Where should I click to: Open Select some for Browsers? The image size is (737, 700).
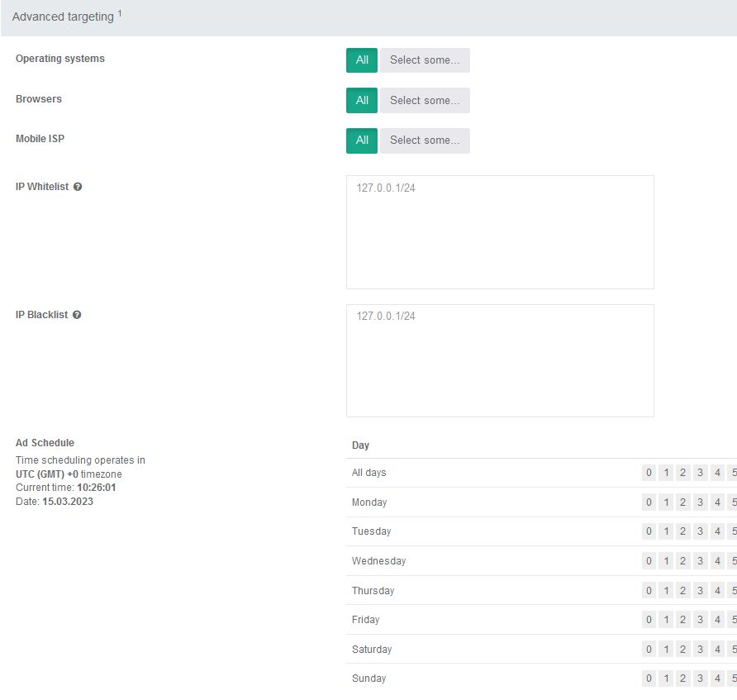pos(425,100)
